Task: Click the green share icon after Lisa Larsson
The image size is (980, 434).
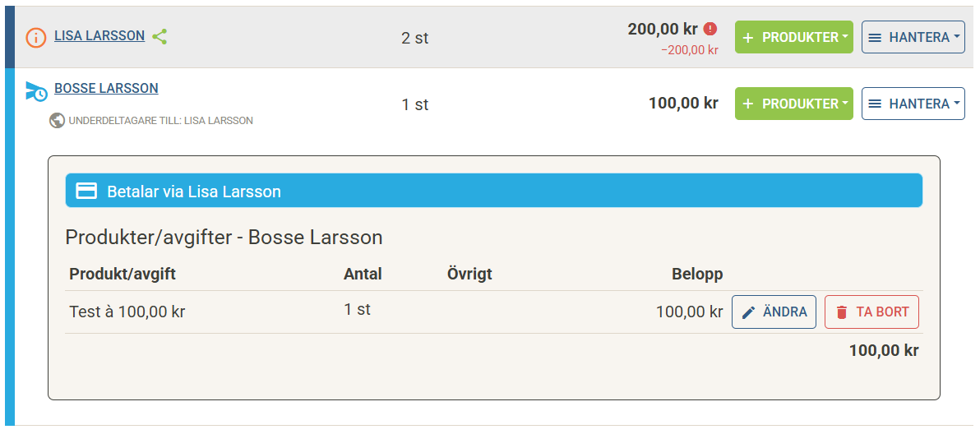Action: point(159,36)
